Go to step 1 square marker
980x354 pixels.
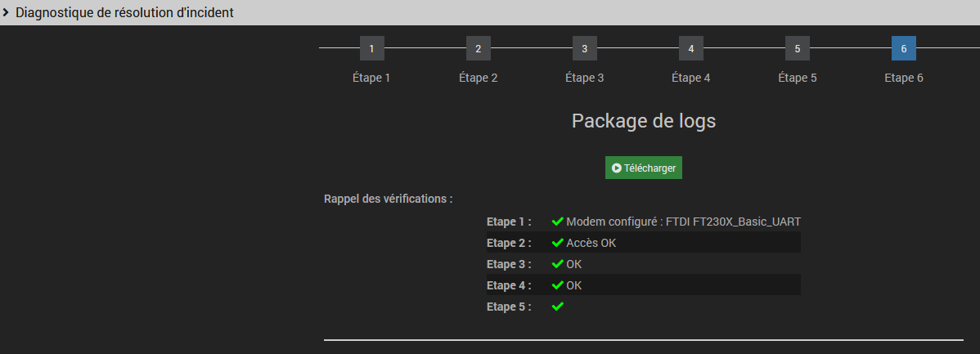point(371,48)
